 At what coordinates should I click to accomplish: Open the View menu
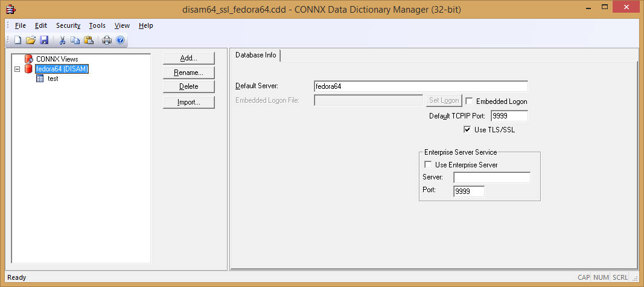(x=122, y=25)
